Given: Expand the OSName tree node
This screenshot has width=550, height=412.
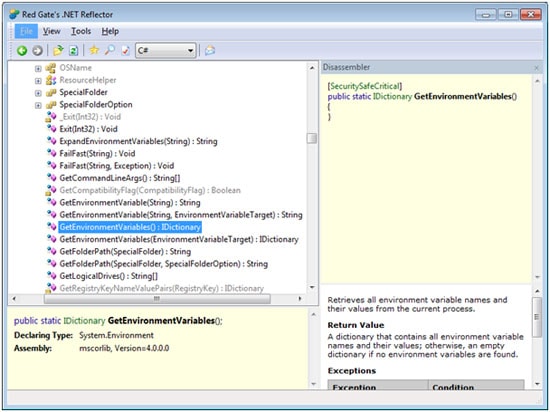Looking at the screenshot, I should point(38,68).
